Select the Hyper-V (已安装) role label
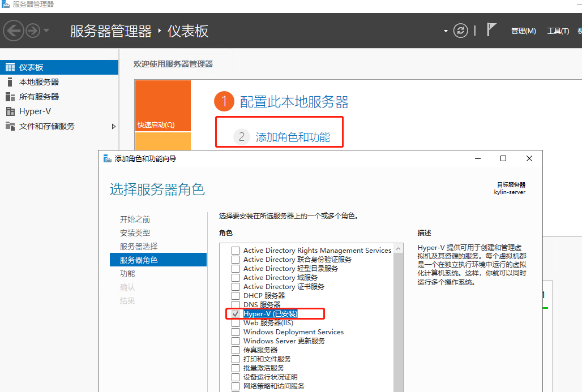The width and height of the screenshot is (582, 392). pyautogui.click(x=270, y=314)
